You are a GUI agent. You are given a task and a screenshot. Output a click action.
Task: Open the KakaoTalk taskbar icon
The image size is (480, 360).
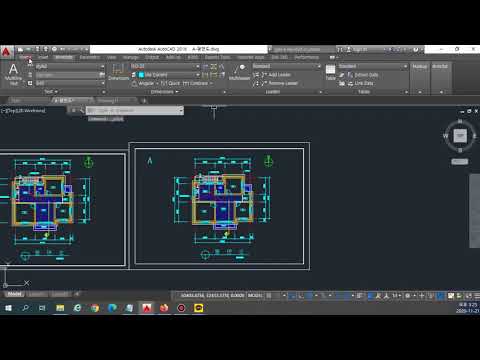[x=199, y=308]
